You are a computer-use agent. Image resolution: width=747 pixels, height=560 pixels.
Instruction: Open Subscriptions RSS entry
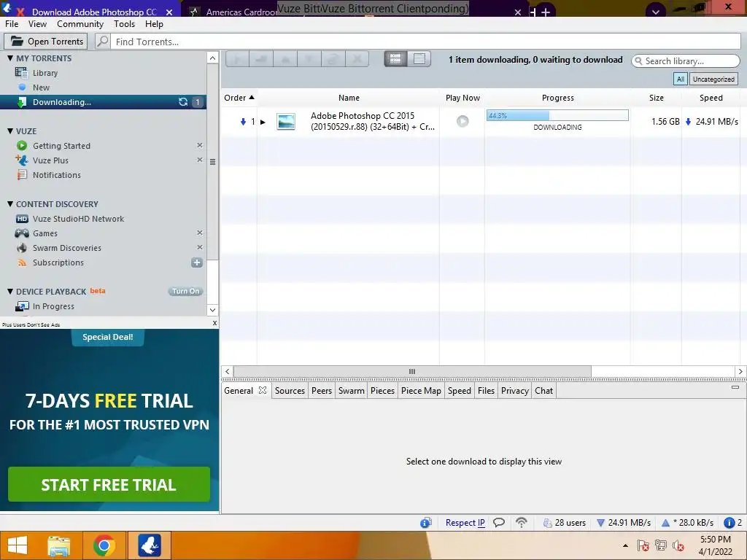[x=58, y=262]
